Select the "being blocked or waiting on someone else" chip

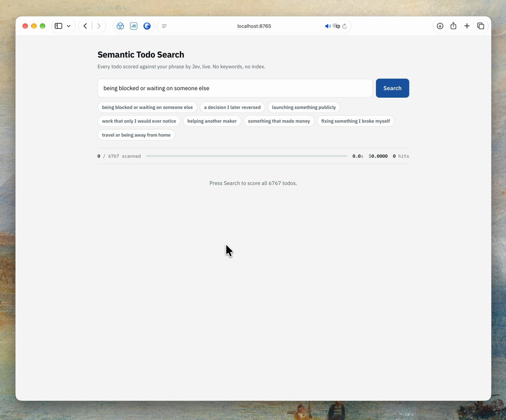click(147, 108)
